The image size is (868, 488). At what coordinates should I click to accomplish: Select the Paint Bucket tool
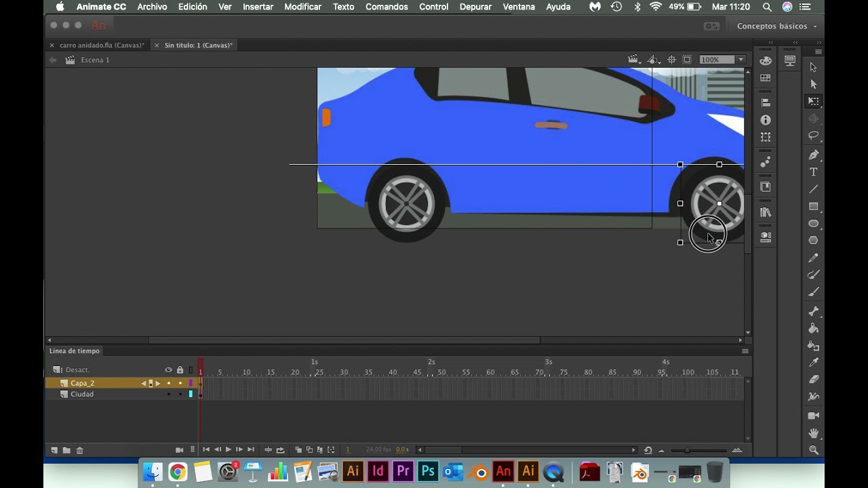(x=813, y=328)
